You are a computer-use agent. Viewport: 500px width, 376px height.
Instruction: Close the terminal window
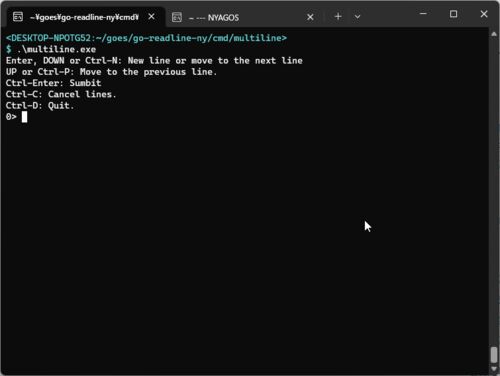click(x=484, y=14)
